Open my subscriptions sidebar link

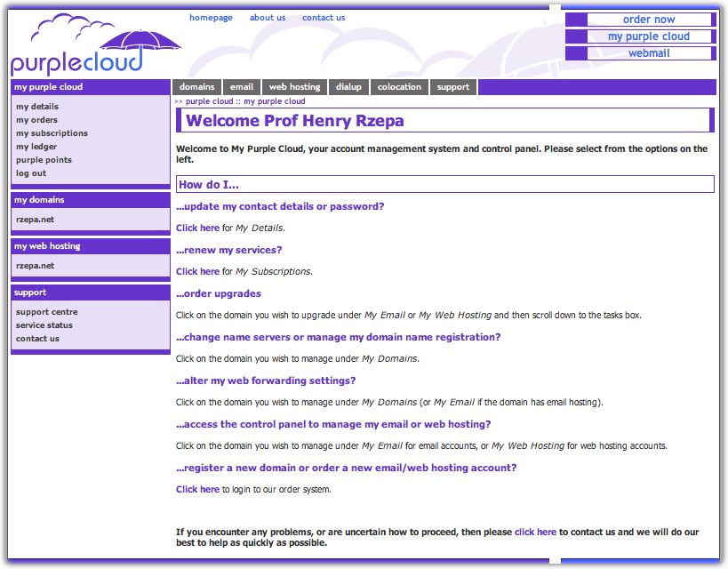click(x=52, y=133)
